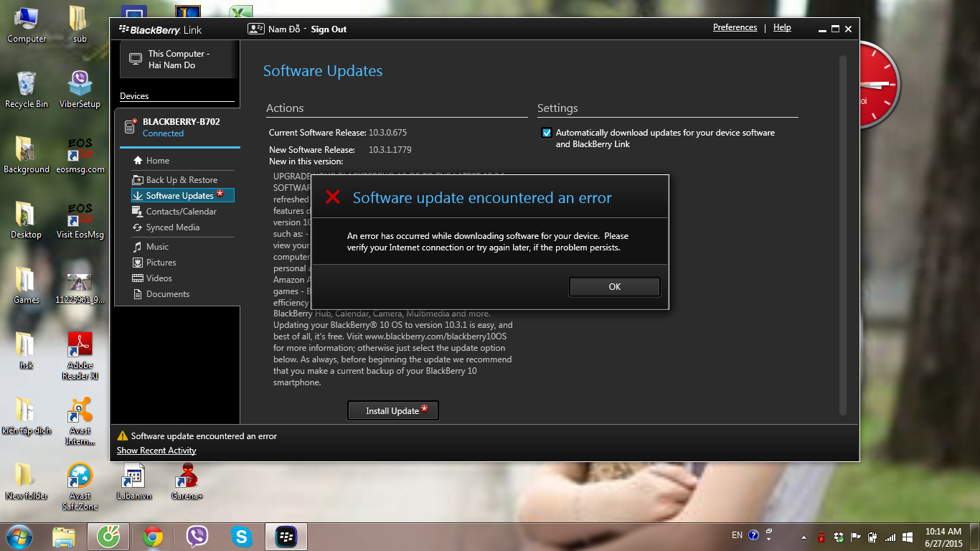Open the Avast Internet Security shortcut

[x=80, y=421]
